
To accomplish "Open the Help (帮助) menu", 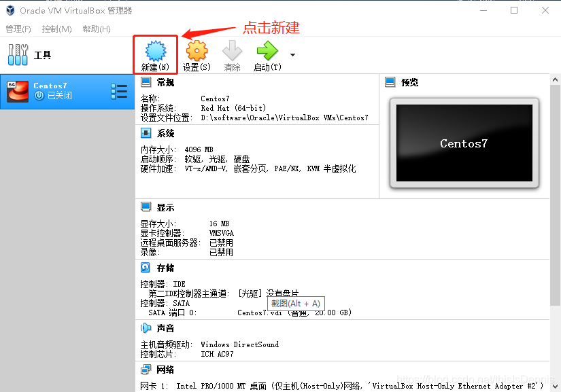I will (97, 29).
